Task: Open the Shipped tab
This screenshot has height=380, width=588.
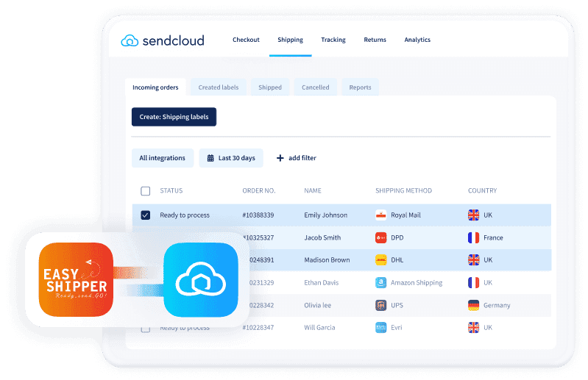Action: (x=270, y=87)
